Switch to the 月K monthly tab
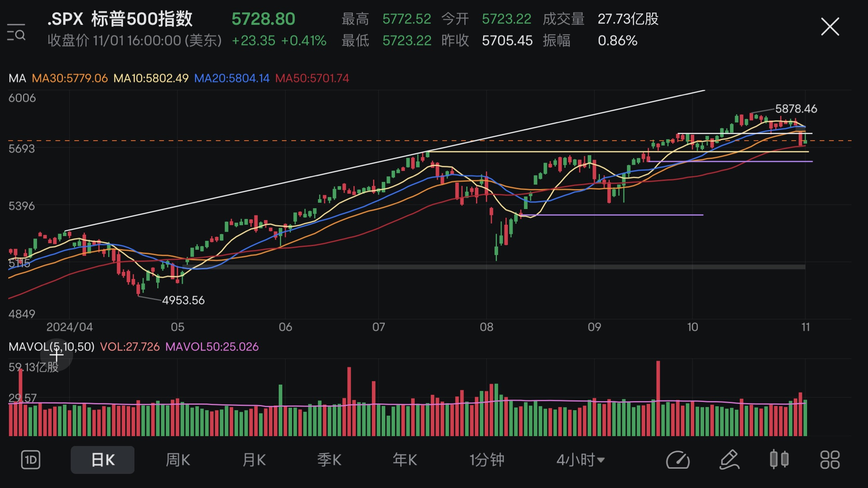 [x=254, y=460]
